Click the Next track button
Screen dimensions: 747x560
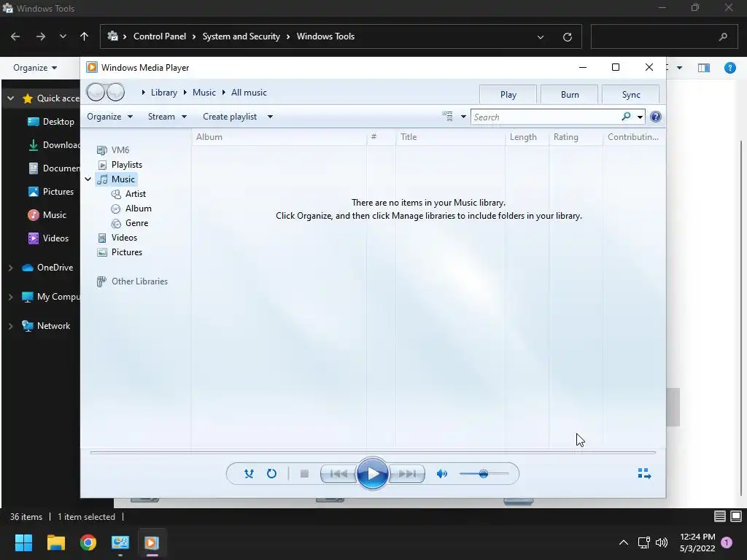point(407,473)
